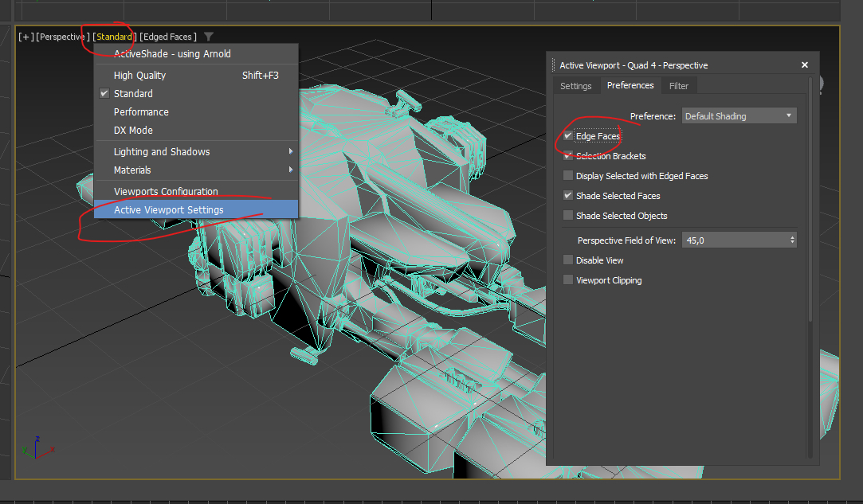Open the [+] general viewport menu
The width and height of the screenshot is (863, 504).
tap(26, 37)
